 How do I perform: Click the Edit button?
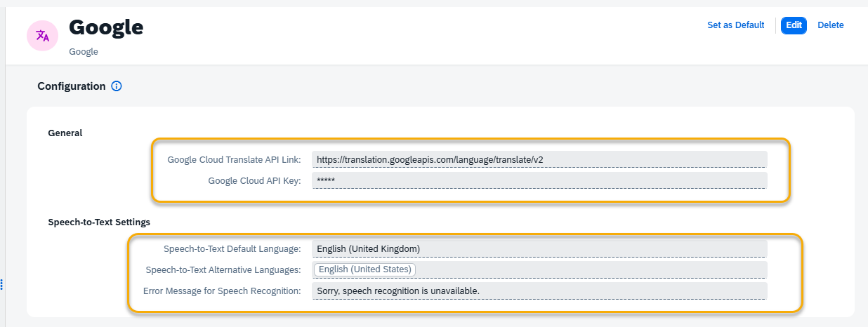(x=794, y=25)
